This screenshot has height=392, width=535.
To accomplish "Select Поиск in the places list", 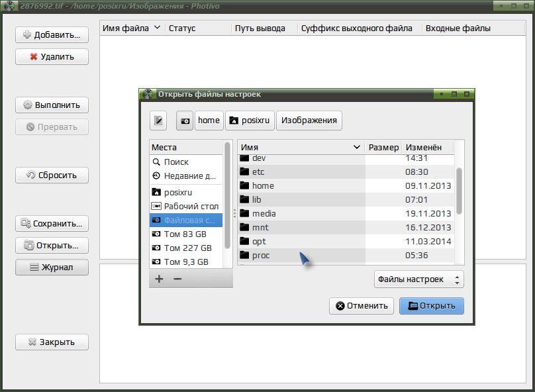I will [186, 162].
